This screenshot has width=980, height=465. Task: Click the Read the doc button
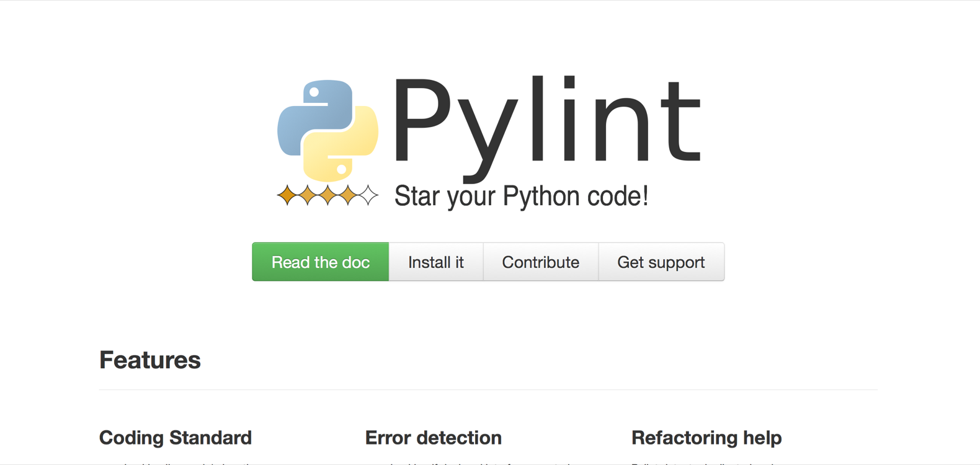(x=320, y=262)
